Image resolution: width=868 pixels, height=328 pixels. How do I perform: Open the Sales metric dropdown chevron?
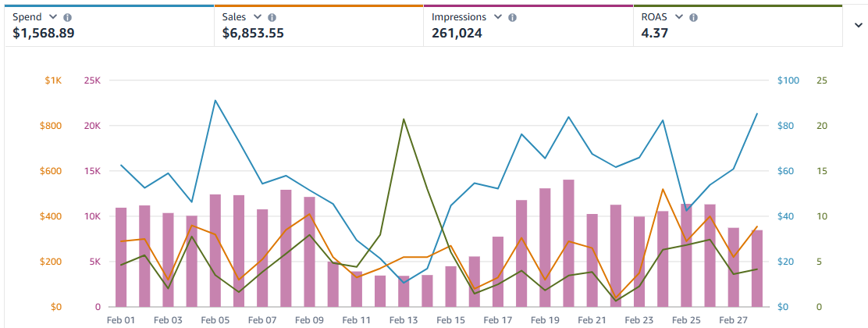point(257,16)
